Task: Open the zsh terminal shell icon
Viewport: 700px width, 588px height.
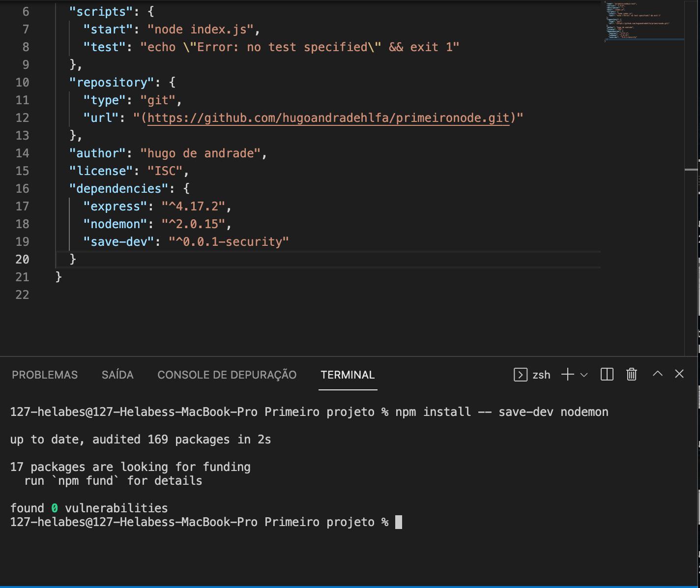Action: [520, 375]
